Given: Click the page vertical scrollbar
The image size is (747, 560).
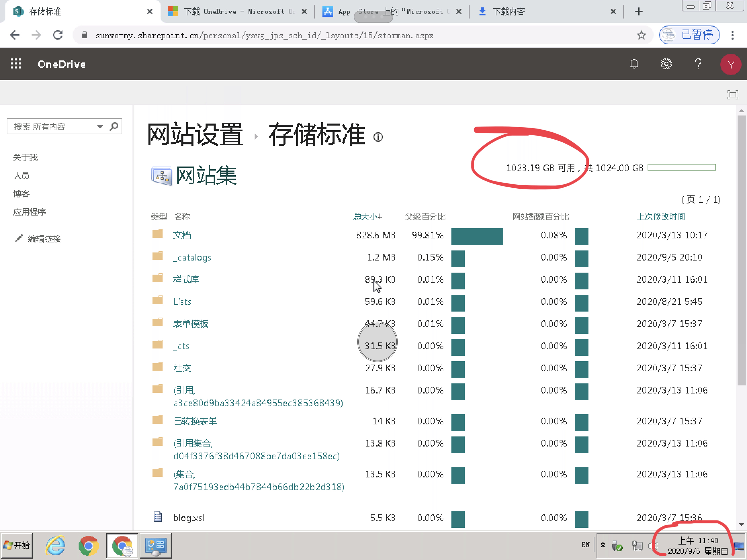Looking at the screenshot, I should pos(741,250).
